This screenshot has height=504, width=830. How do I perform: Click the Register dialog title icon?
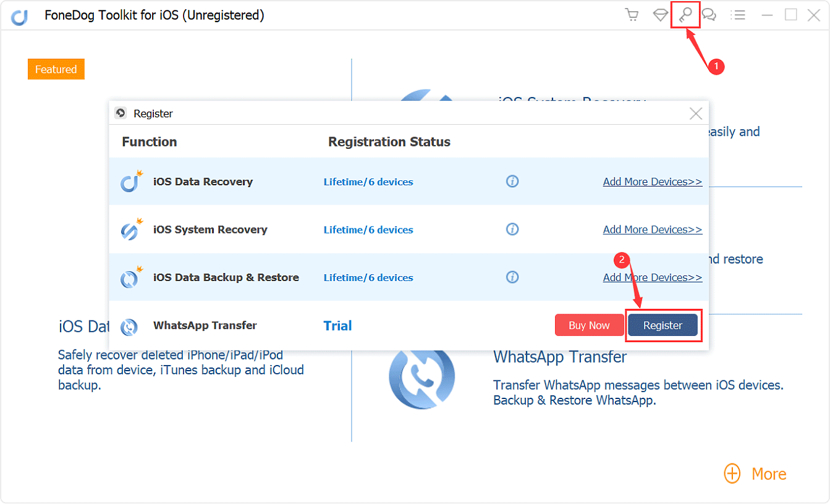click(x=121, y=114)
